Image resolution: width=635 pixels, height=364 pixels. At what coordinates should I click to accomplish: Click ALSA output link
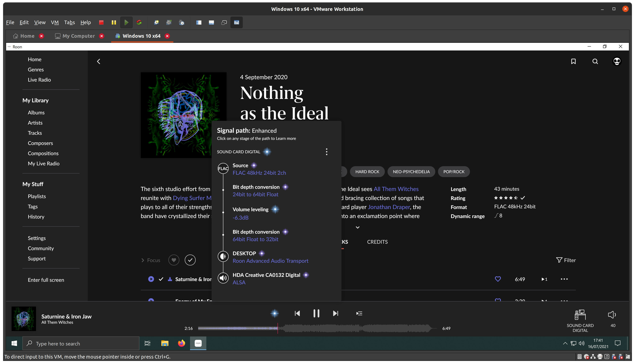coord(239,282)
